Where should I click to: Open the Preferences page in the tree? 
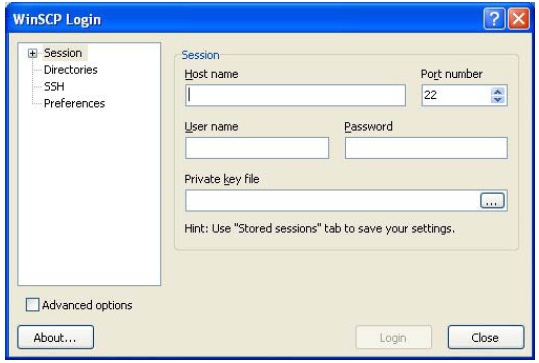[74, 103]
